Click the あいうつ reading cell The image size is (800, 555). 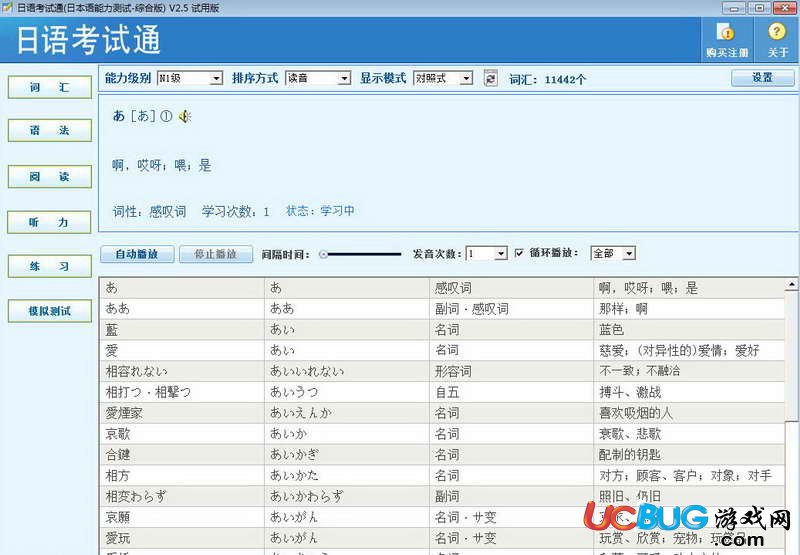pyautogui.click(x=347, y=392)
